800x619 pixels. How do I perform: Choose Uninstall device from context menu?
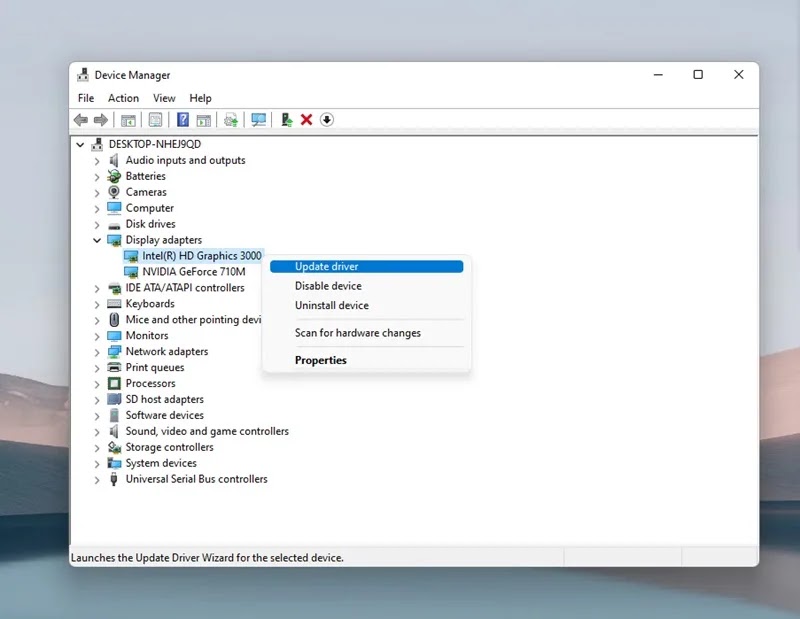[366, 305]
